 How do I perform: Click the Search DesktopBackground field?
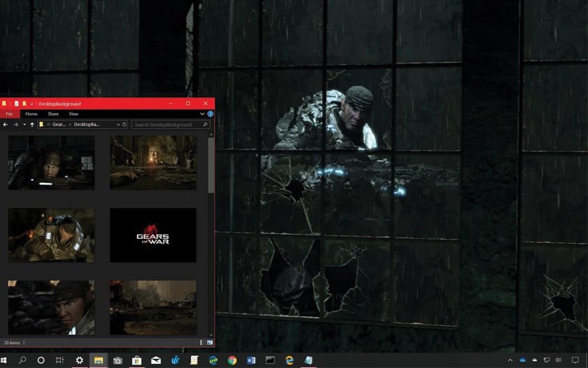pyautogui.click(x=167, y=124)
